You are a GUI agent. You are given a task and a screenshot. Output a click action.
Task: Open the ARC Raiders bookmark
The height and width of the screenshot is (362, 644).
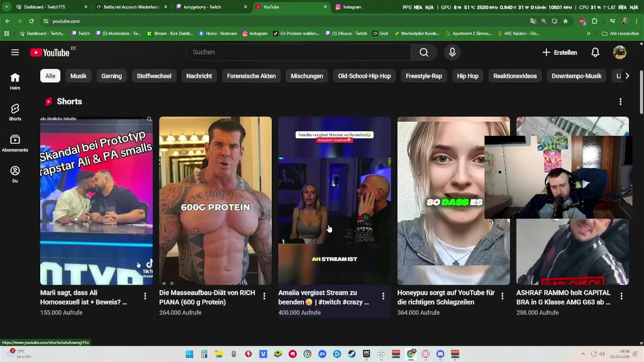tap(518, 34)
